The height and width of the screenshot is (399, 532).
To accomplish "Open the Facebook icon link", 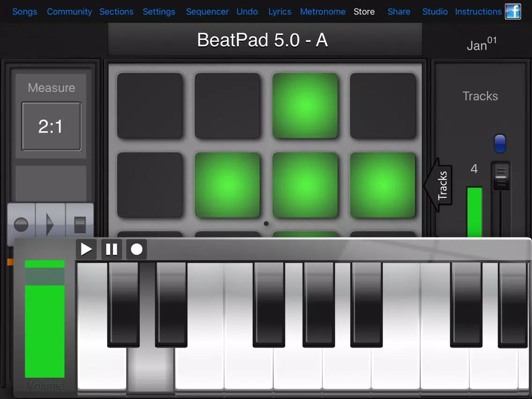I will [513, 11].
